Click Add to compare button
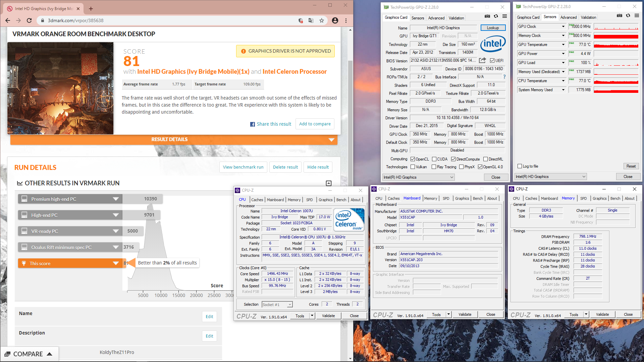 point(315,124)
